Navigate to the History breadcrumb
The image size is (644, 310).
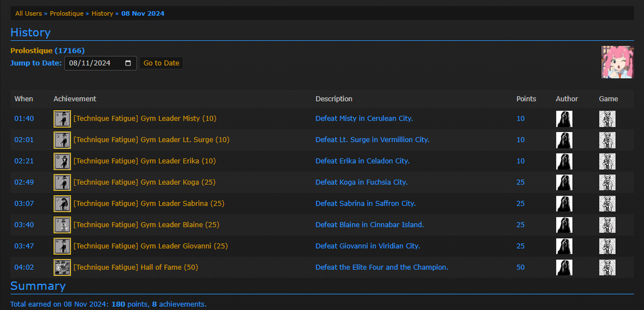click(x=103, y=13)
